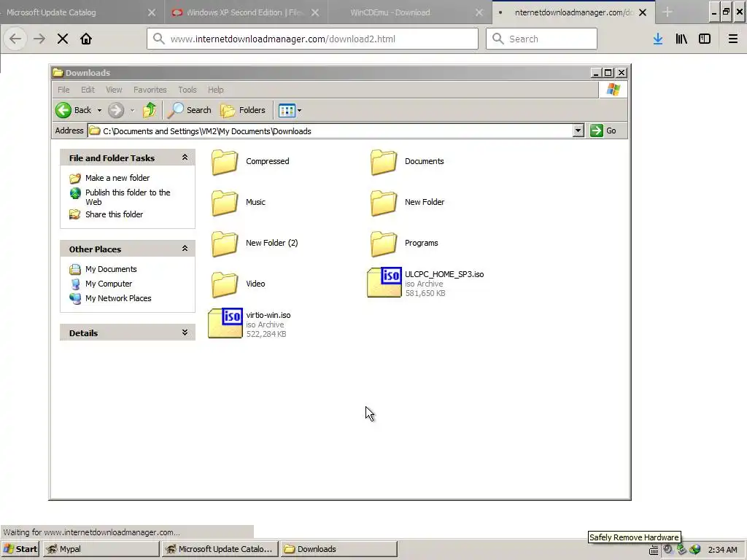Viewport: 747px width, 560px height.
Task: Click Publish this folder to the Web
Action: [128, 197]
